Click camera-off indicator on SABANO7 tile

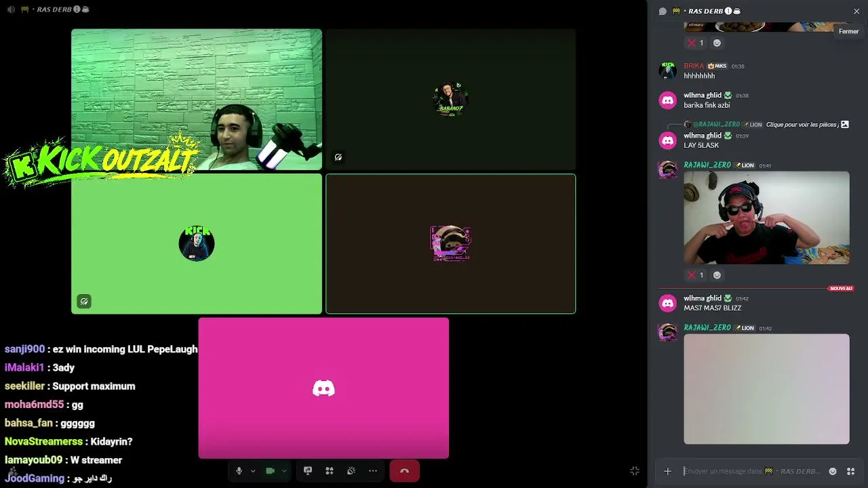(338, 157)
